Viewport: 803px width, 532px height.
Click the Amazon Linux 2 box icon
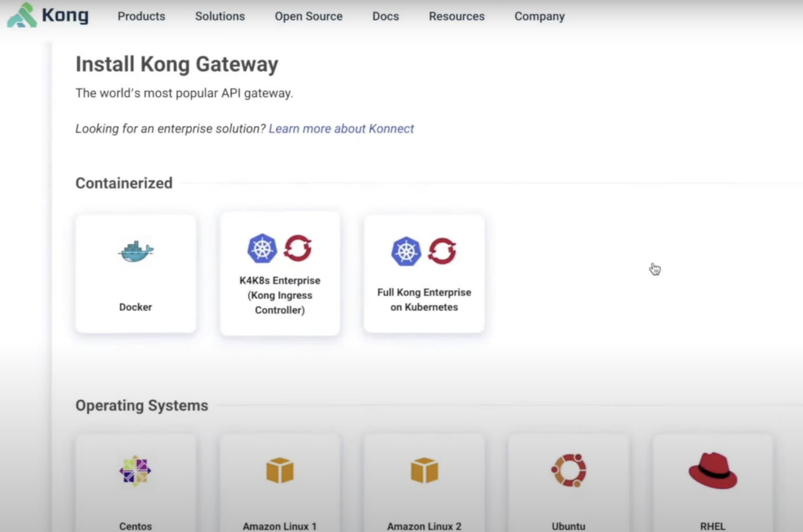pos(424,470)
